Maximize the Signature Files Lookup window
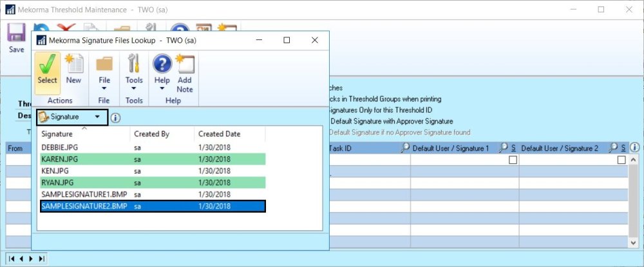 [287, 41]
